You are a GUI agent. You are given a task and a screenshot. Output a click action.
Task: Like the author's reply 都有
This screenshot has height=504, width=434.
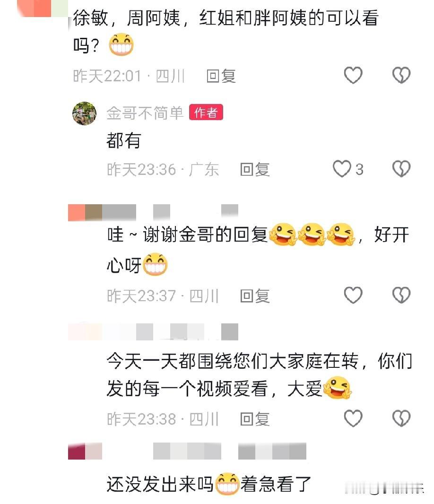[x=342, y=169]
